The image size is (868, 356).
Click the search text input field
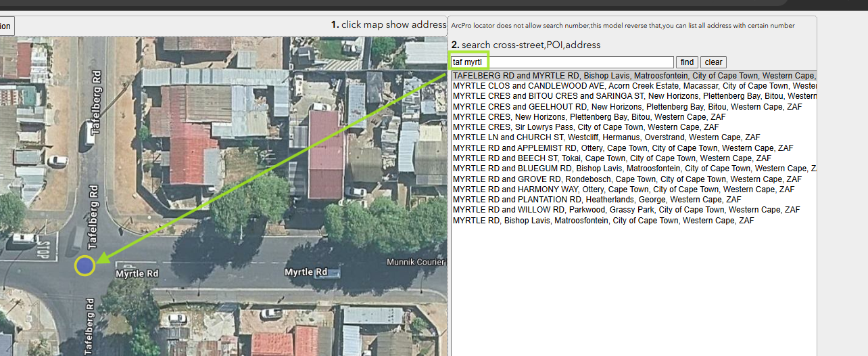click(x=562, y=62)
